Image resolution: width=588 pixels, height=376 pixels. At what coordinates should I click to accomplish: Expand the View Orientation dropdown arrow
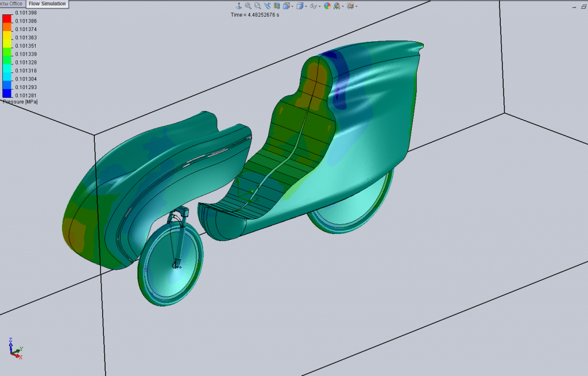[x=292, y=6]
